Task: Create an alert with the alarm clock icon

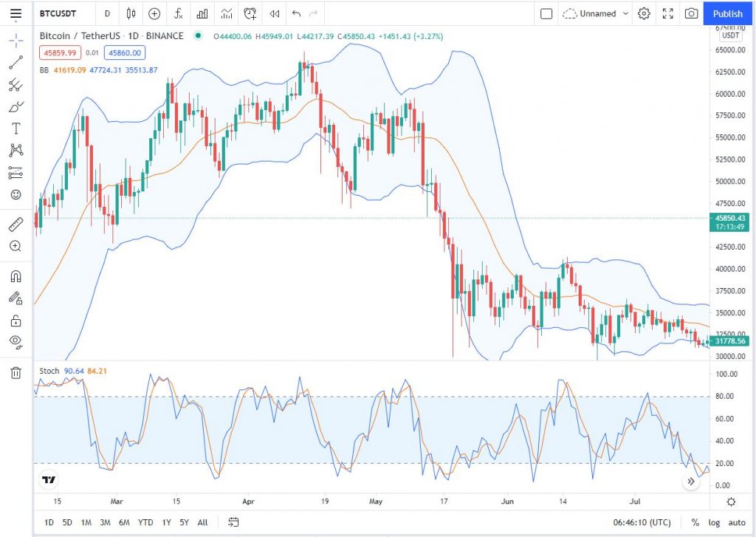Action: tap(250, 13)
